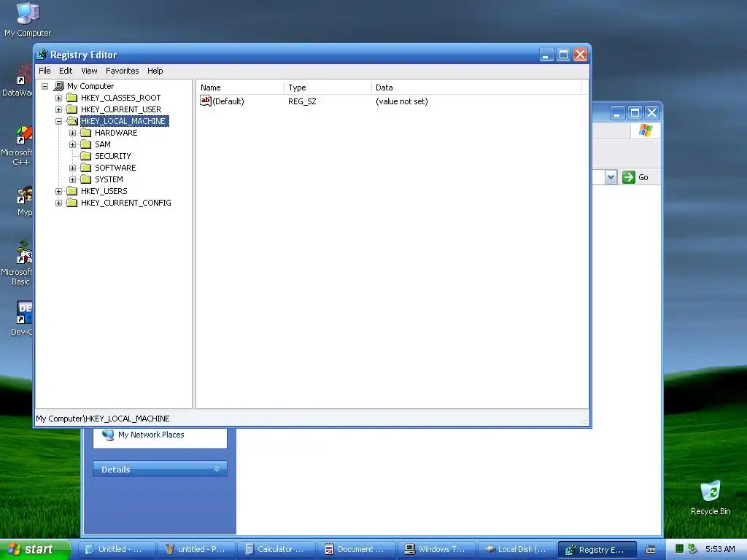Switch to the Calculator taskbar button
This screenshot has height=560, width=747.
[x=276, y=550]
